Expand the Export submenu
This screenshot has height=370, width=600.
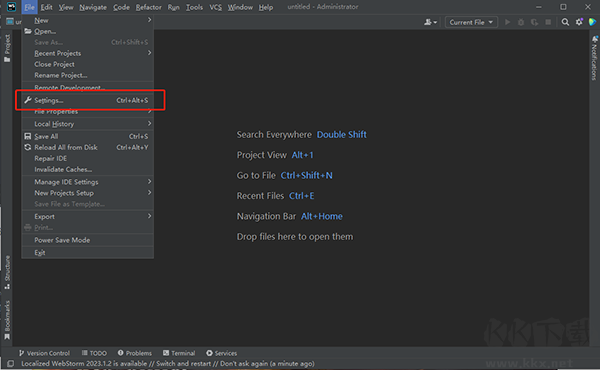88,217
